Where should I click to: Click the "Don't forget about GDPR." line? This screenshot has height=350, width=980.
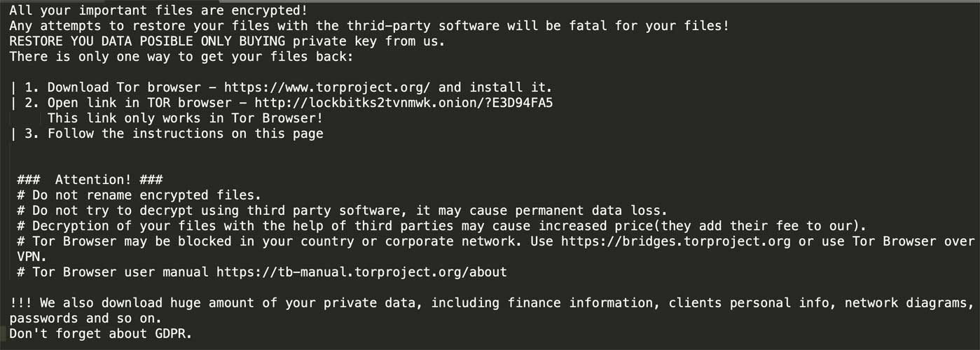point(100,334)
